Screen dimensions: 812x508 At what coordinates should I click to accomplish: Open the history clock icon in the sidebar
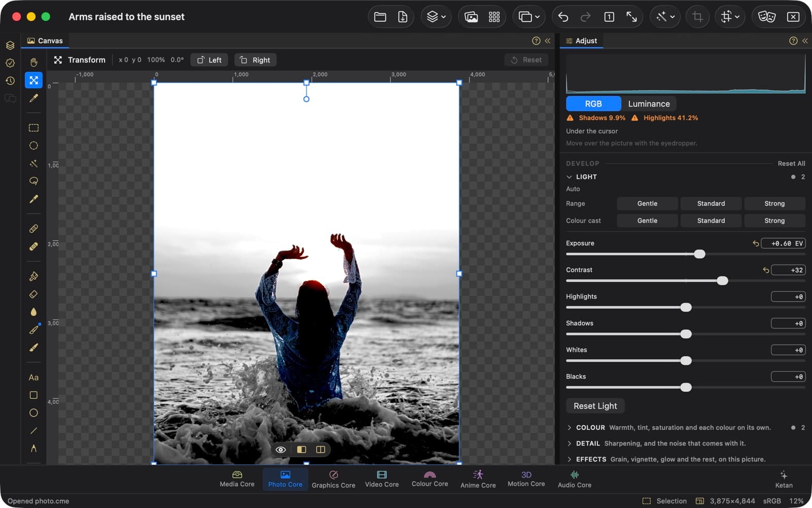(x=10, y=81)
